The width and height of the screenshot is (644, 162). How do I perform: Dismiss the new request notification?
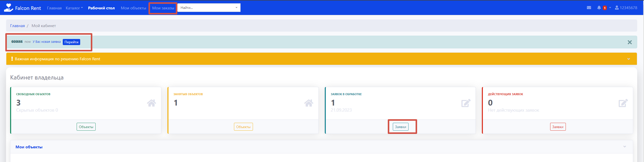click(x=630, y=42)
